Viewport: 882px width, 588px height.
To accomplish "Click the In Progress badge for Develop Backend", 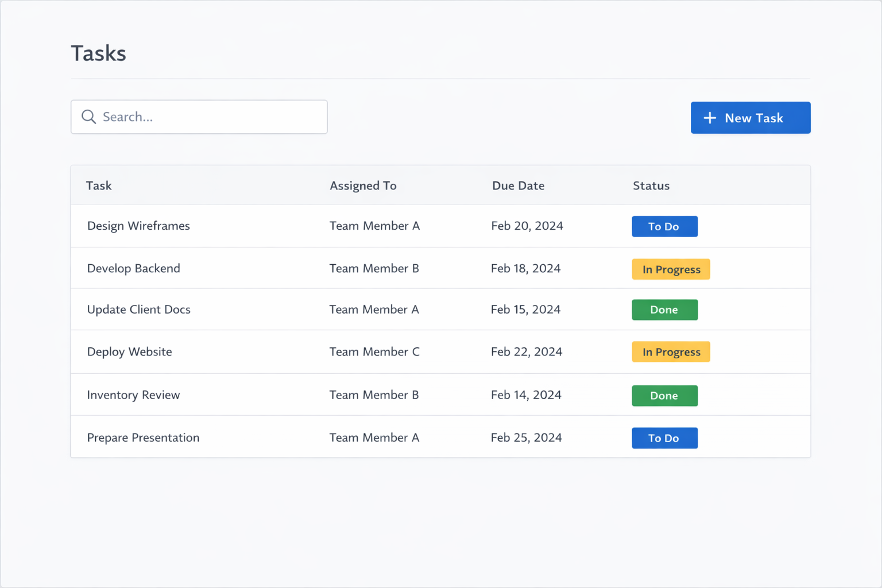I will pos(671,269).
